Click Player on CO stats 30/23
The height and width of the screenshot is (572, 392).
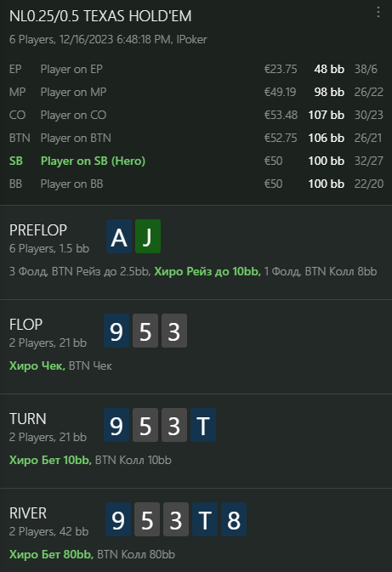[x=369, y=115]
